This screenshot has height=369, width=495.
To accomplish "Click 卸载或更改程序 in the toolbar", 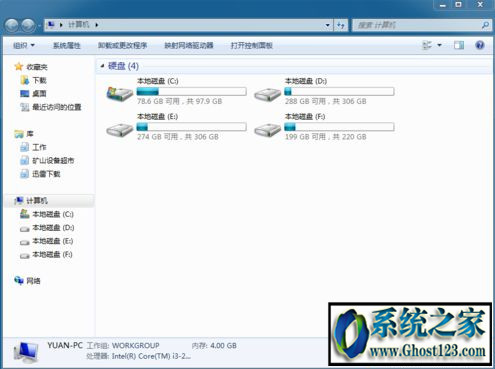I will coord(122,45).
